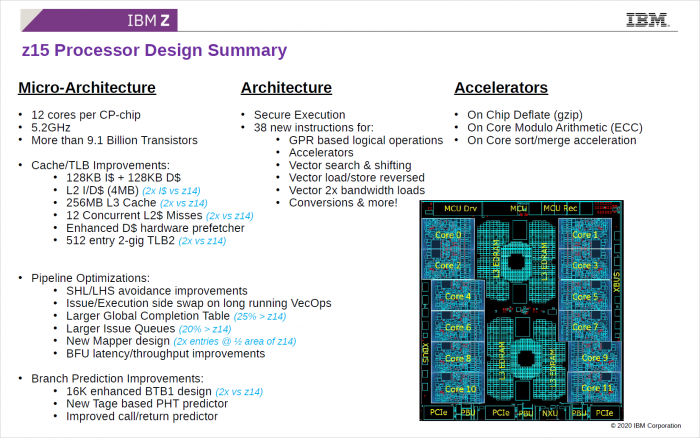This screenshot has width=700, height=438.
Task: Click Core 4 block on chip diagram
Action: click(x=458, y=296)
